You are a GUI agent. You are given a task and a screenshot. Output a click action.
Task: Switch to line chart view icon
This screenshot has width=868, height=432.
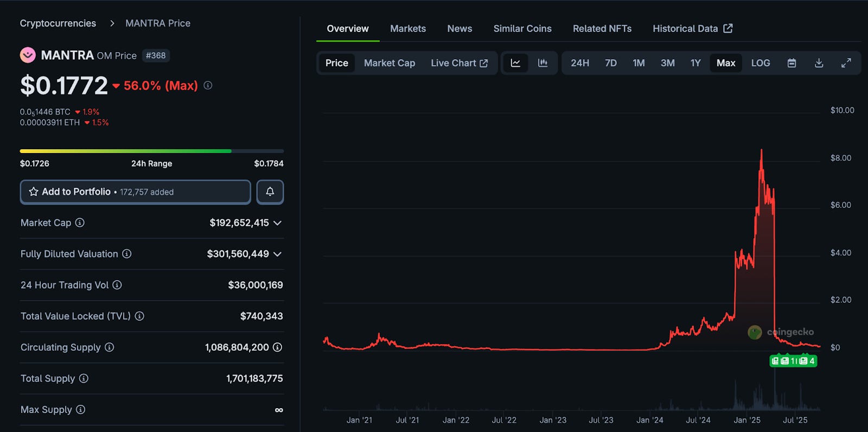pos(515,63)
